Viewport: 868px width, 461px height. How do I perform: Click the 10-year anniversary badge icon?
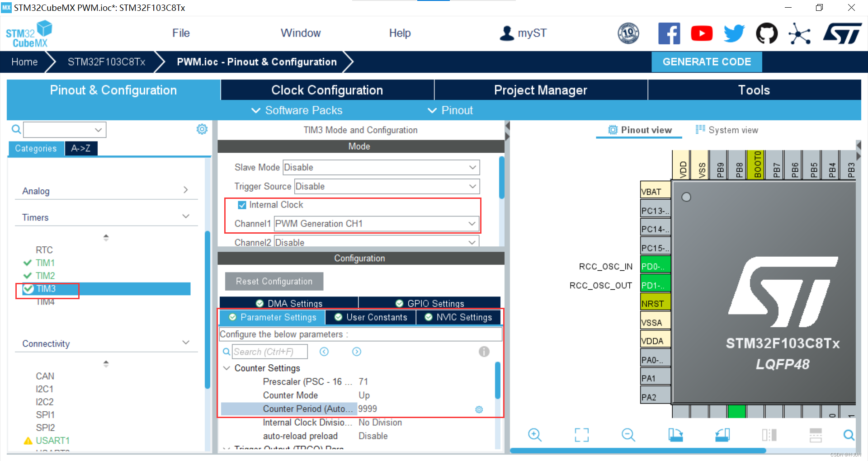click(x=628, y=33)
